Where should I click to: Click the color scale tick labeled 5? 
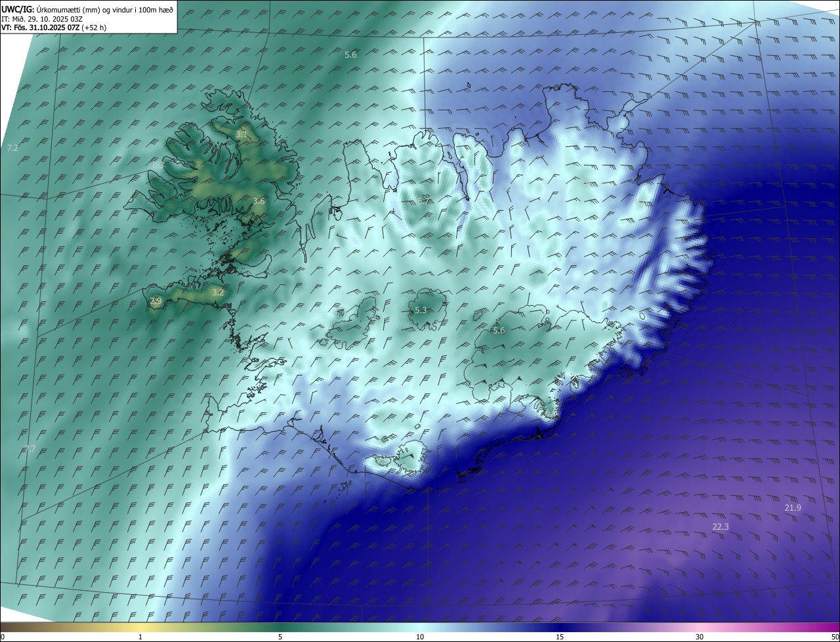pos(280,637)
